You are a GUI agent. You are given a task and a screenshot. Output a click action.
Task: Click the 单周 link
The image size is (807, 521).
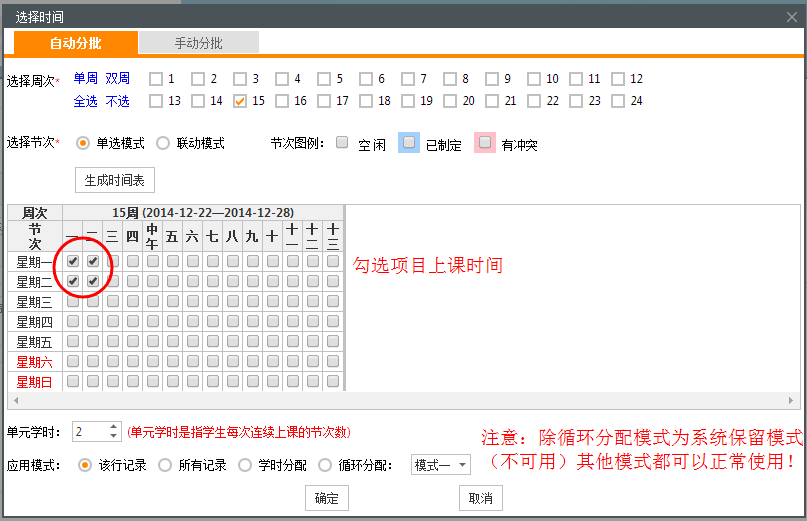pos(86,78)
